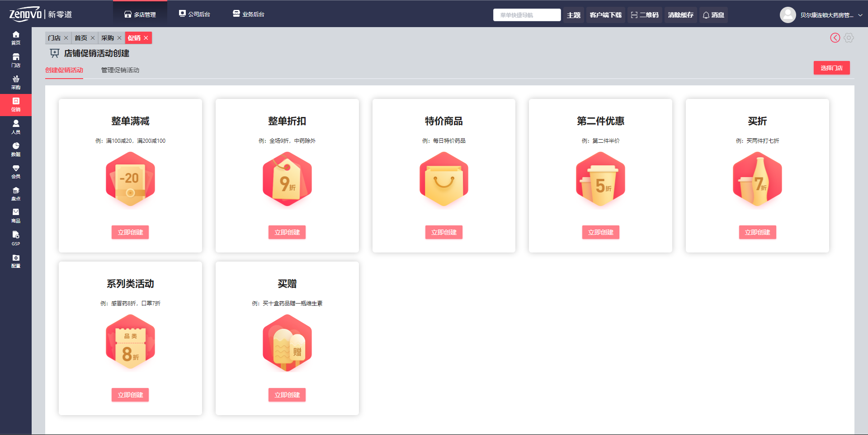Click 立即创建 under 买赠 card

tap(287, 395)
